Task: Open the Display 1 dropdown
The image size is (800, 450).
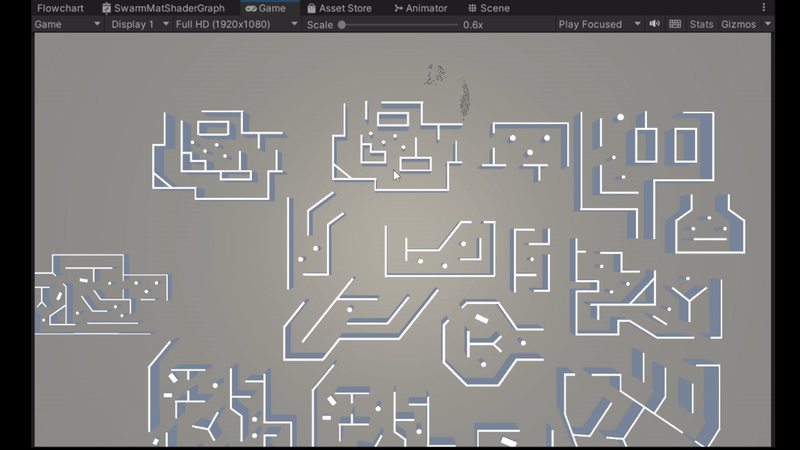Action: point(139,24)
